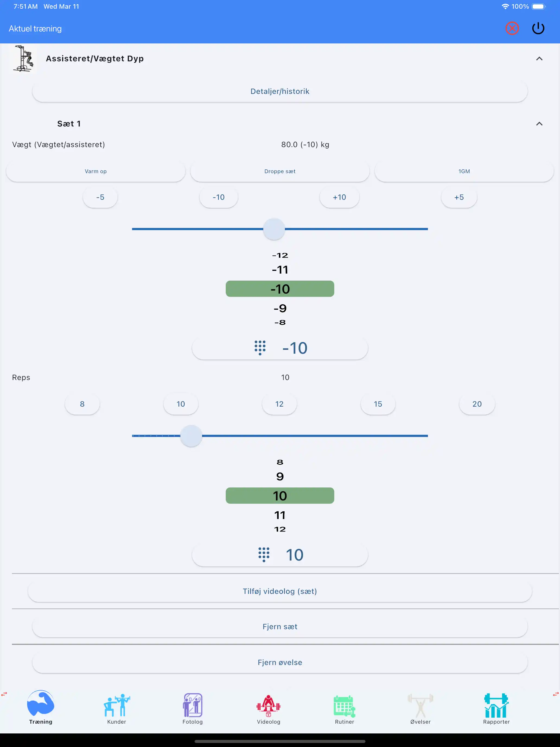
Task: Select 15 reps quick preset
Action: coord(378,404)
